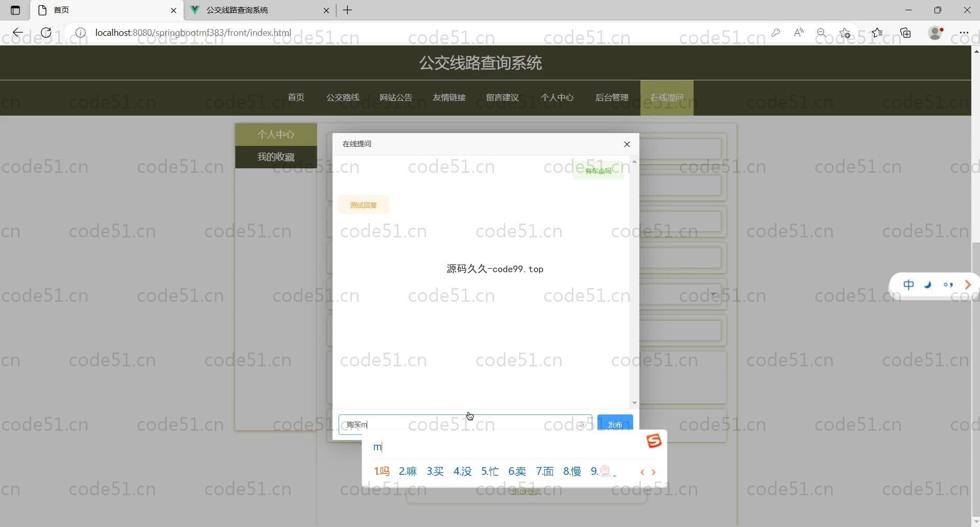This screenshot has height=527, width=980.
Task: Select IME candidate 8.慢
Action: click(x=572, y=471)
